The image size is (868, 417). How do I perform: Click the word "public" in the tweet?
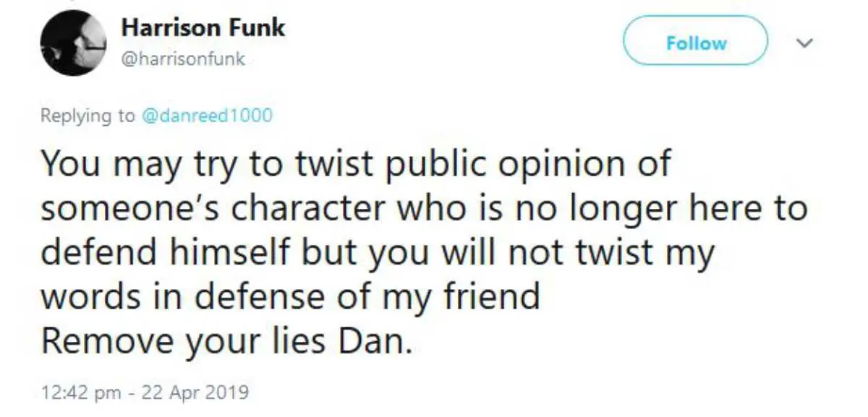pyautogui.click(x=426, y=165)
